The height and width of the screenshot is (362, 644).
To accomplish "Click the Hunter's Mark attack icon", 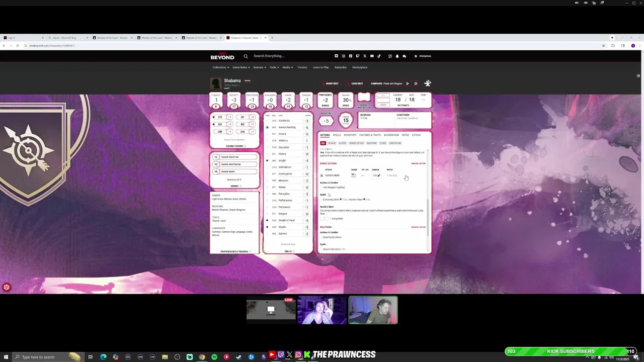I will (321, 175).
